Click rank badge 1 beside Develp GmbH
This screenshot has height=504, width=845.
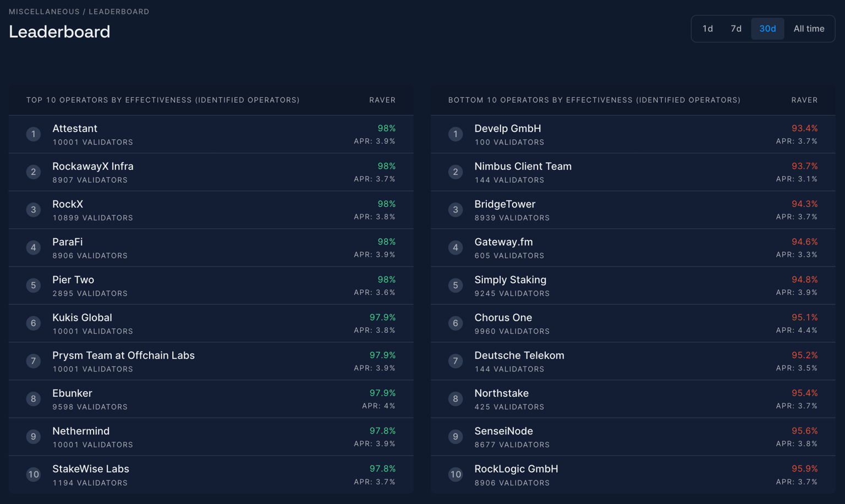pyautogui.click(x=456, y=134)
